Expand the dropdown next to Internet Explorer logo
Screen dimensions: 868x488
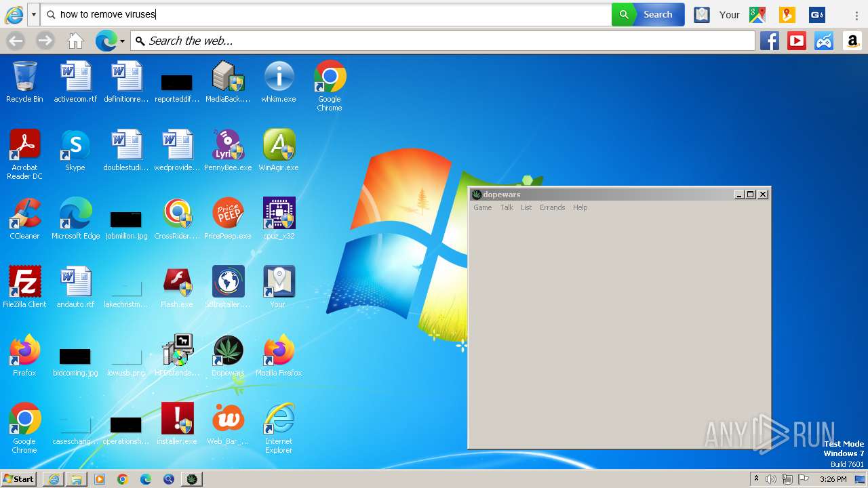(33, 14)
